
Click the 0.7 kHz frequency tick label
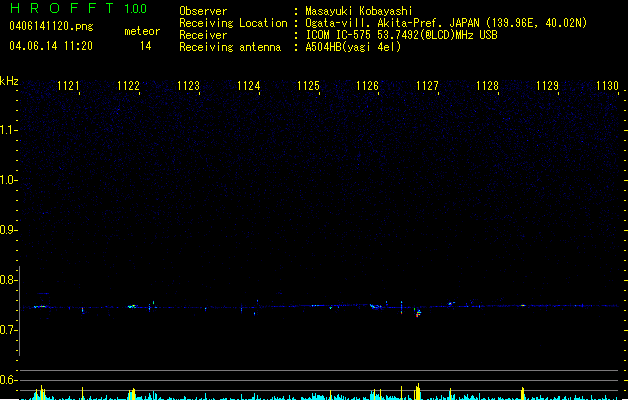[8, 330]
